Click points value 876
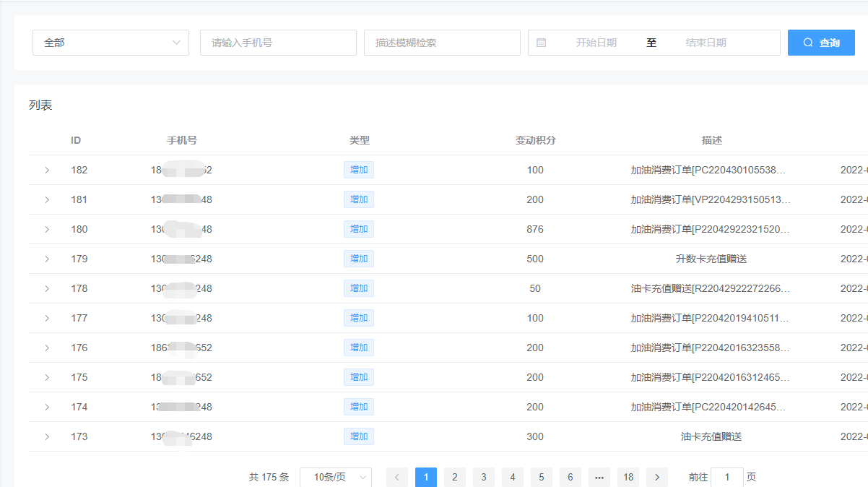The image size is (868, 487). point(535,230)
